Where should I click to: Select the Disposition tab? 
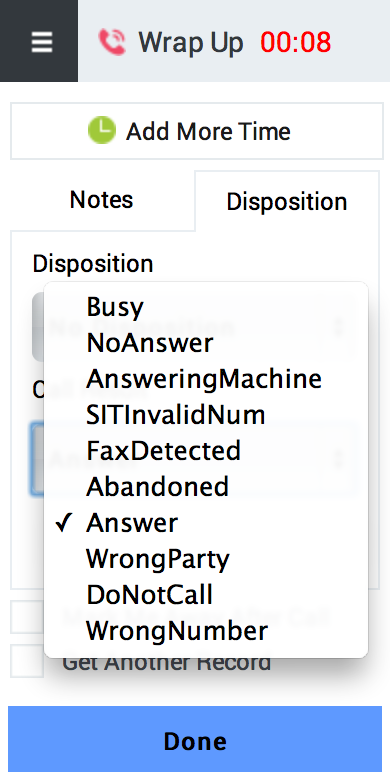coord(287,201)
